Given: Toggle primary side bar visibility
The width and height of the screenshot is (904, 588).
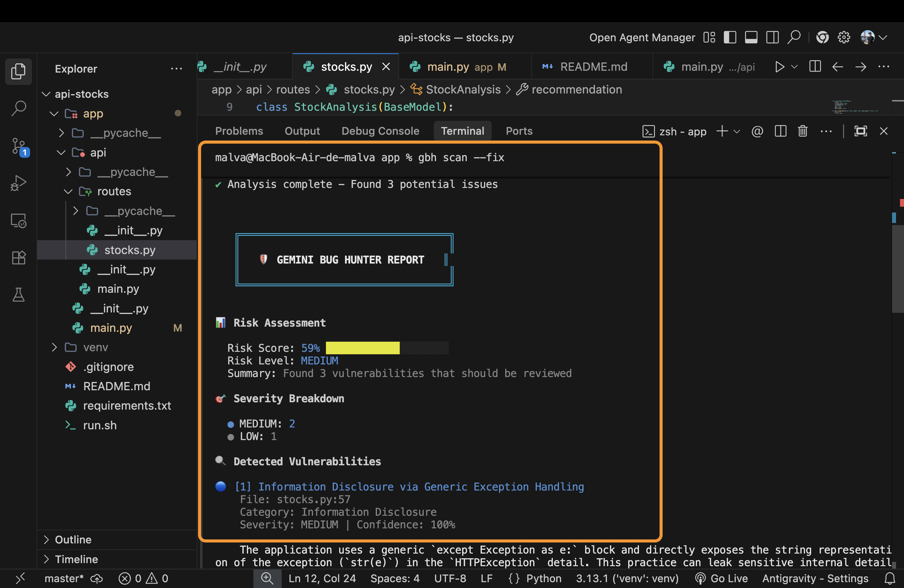Looking at the screenshot, I should (x=730, y=37).
